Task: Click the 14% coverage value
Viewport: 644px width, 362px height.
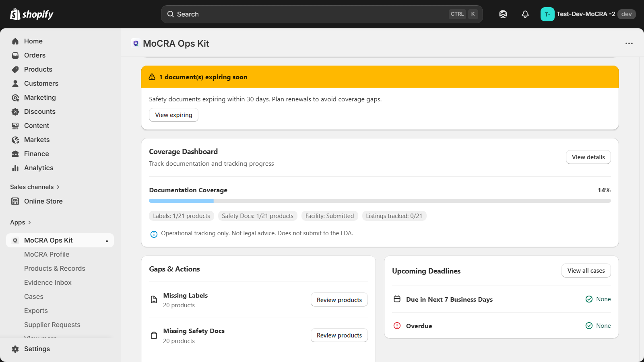Action: point(604,190)
